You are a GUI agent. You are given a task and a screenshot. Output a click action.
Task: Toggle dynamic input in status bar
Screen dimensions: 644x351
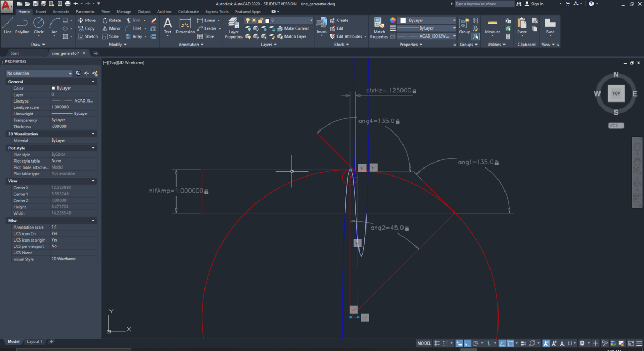[x=460, y=343]
